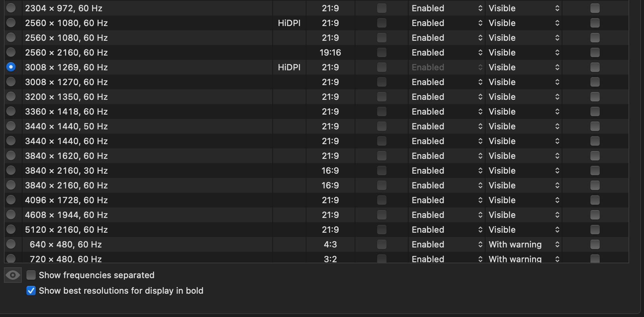Open Visible dropdown for 3840 × 1620 row
Screen dimensions: 644x317
(524, 156)
